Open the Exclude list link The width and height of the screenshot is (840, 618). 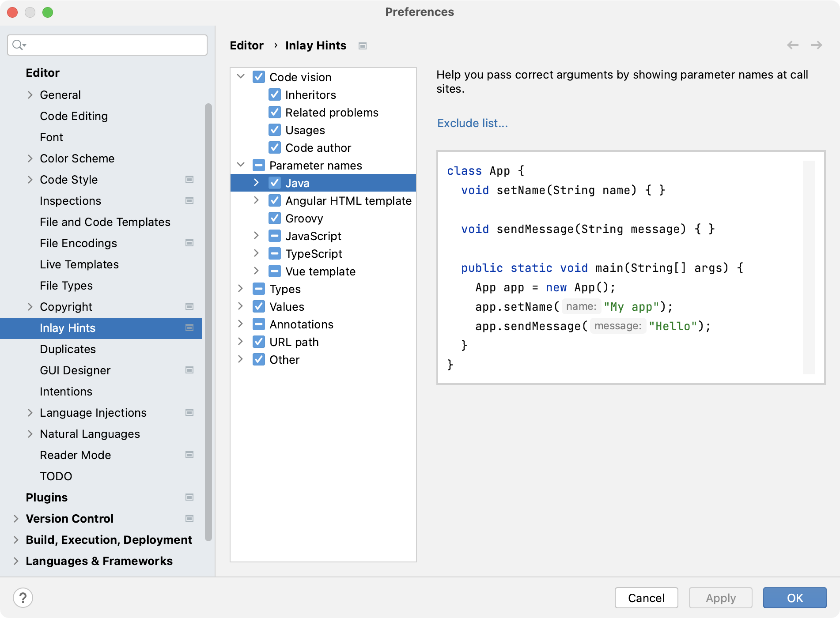coord(472,123)
